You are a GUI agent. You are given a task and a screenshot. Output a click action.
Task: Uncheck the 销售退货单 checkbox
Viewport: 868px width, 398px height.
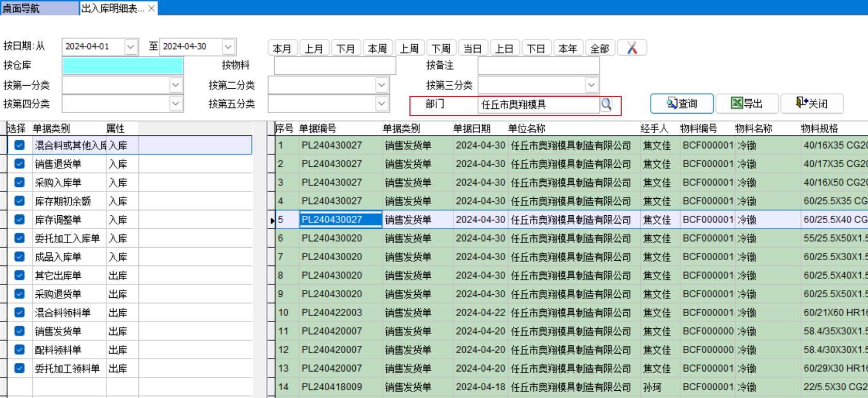[x=20, y=164]
